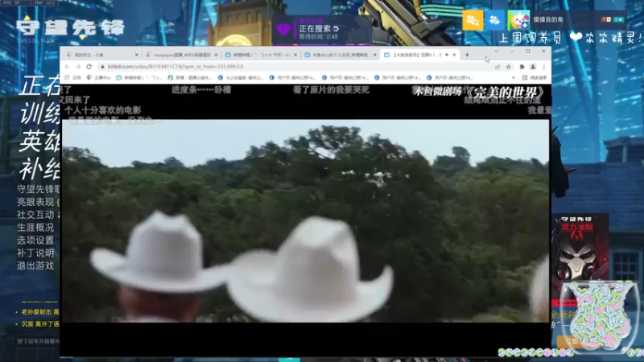
Task: Open the 摸摸我的角 player profile avatar
Action: tap(518, 20)
